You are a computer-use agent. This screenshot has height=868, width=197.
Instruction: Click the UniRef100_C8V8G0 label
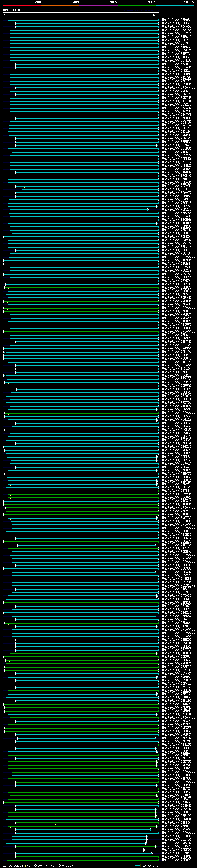[x=176, y=433]
